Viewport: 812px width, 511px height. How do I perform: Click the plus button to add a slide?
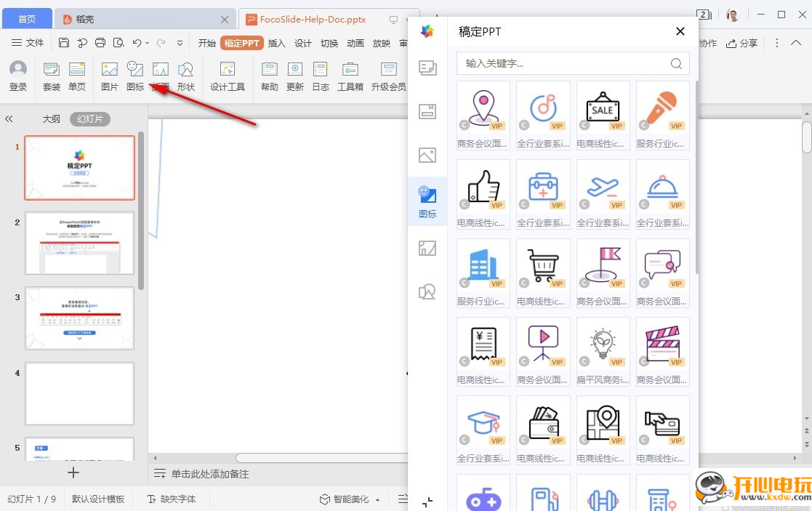[x=73, y=473]
